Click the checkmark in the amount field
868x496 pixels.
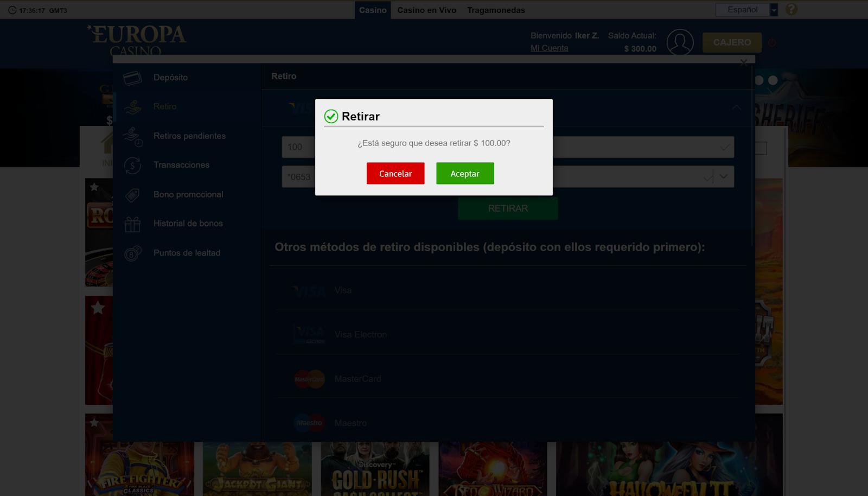tap(724, 147)
